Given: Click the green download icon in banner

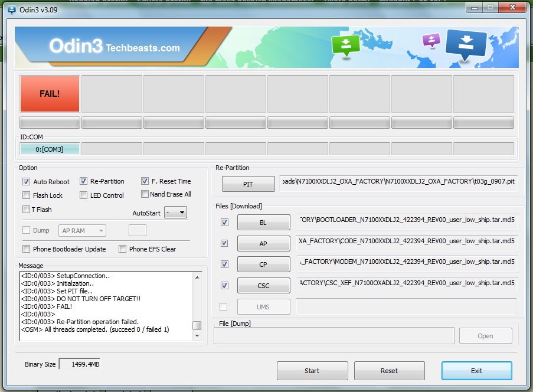Looking at the screenshot, I should click(x=345, y=45).
